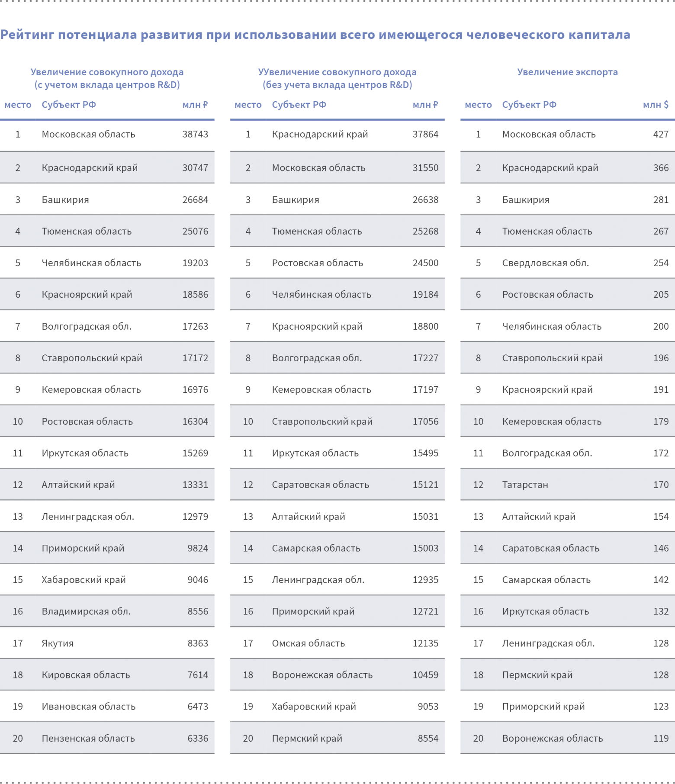
Task: Click the Ивановская область region name
Action: pos(88,707)
